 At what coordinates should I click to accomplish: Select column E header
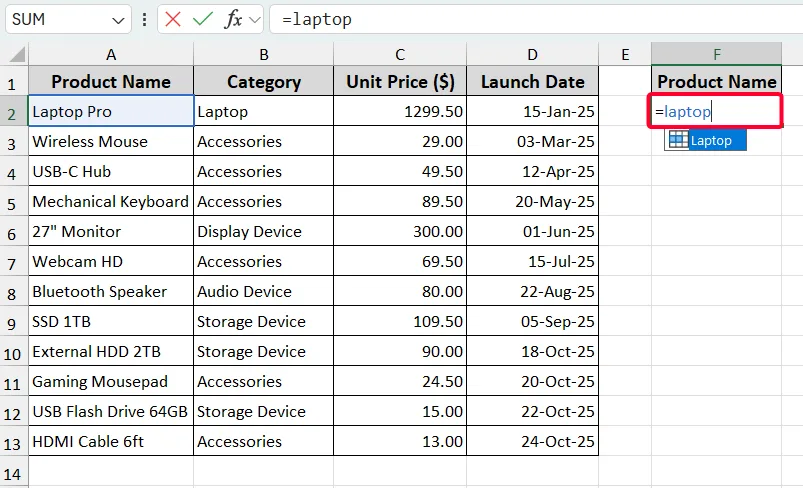pyautogui.click(x=625, y=54)
